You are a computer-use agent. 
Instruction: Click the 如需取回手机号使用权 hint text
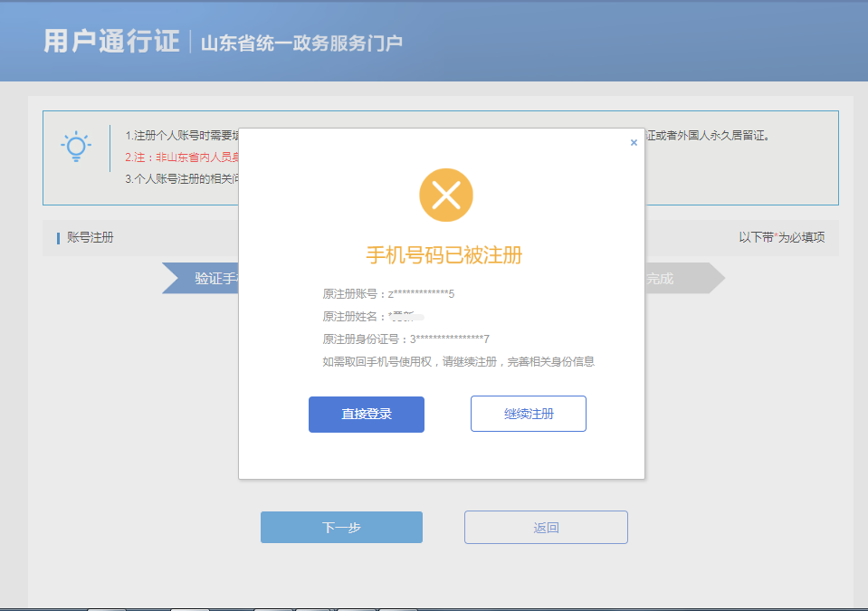[458, 362]
